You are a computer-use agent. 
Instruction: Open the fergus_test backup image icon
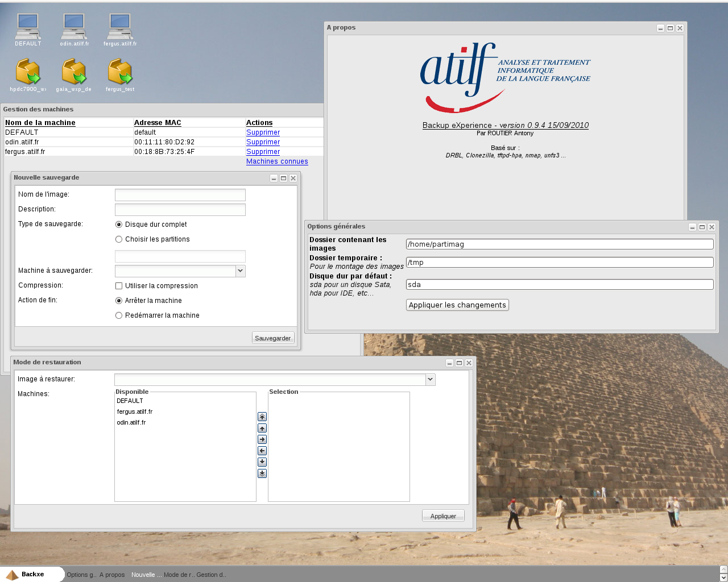120,72
